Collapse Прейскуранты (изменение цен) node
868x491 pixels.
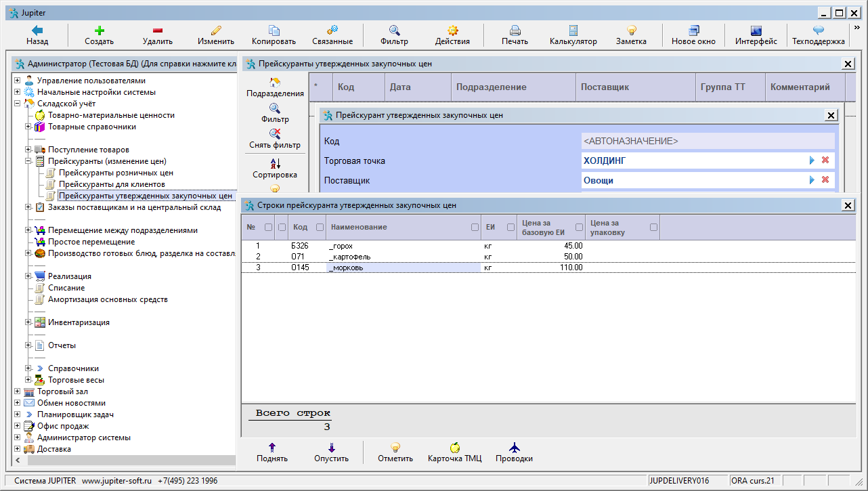[x=28, y=161]
